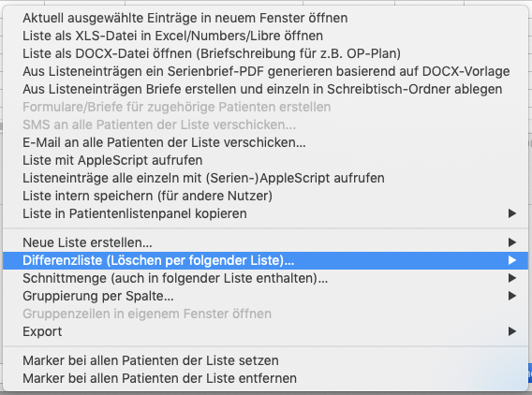Choose 'Liste mit AppleScript aufrufen'
This screenshot has height=395, width=532.
tap(265, 160)
